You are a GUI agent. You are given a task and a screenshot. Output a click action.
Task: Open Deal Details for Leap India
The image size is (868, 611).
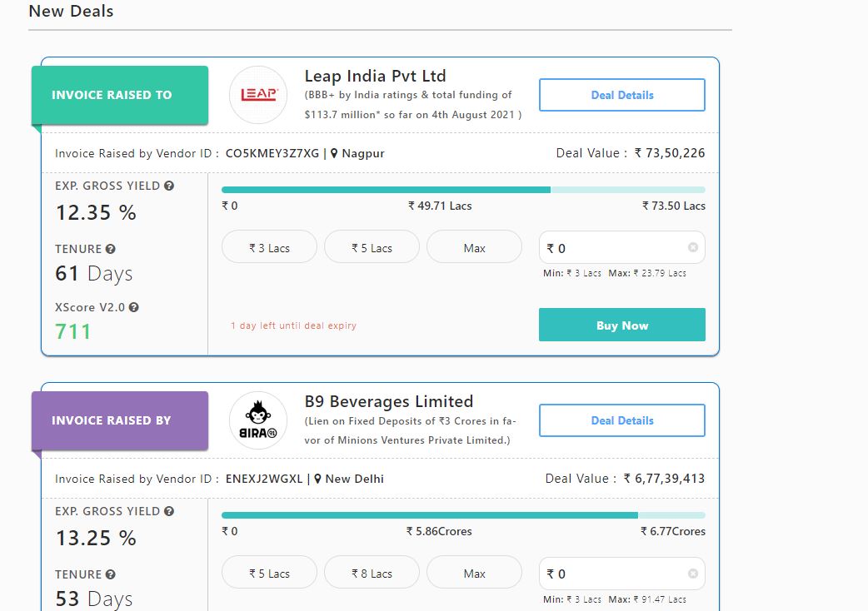click(x=621, y=95)
